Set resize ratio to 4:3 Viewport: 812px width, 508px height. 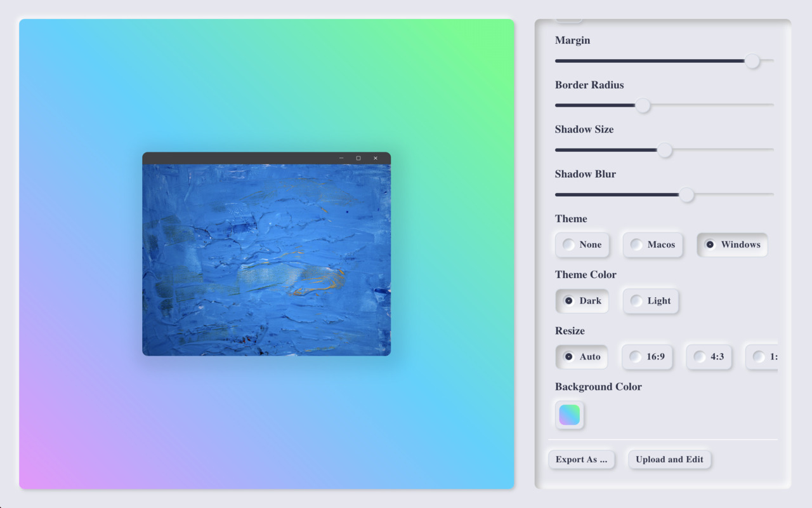(x=709, y=357)
